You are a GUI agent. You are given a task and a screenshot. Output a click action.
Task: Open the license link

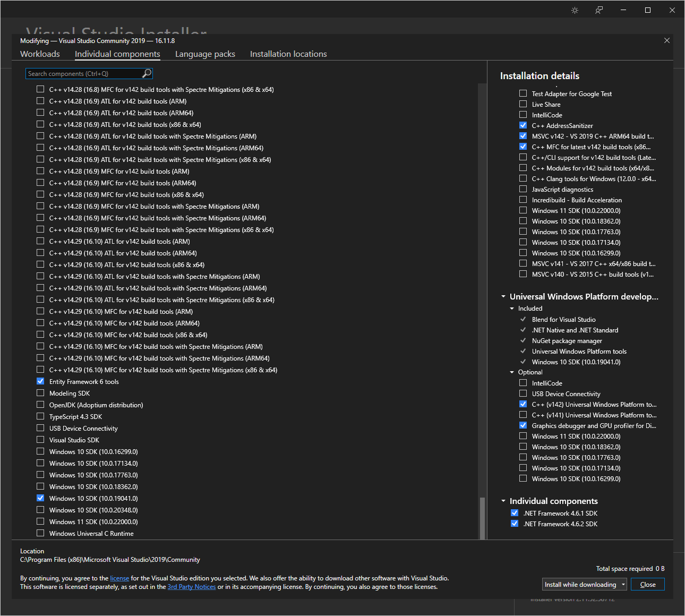[119, 578]
